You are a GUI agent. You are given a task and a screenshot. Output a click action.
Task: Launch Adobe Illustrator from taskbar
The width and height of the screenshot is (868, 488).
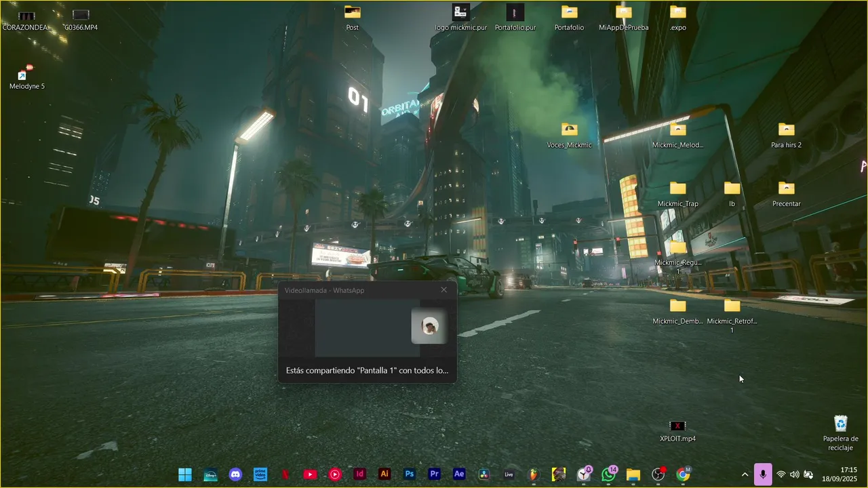[384, 474]
